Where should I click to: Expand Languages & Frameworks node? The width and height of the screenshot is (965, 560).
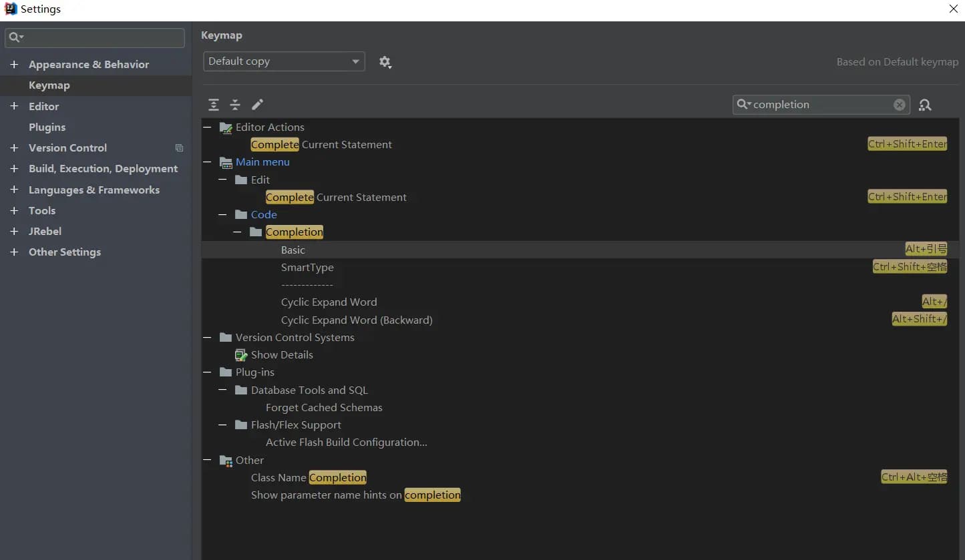click(x=14, y=190)
